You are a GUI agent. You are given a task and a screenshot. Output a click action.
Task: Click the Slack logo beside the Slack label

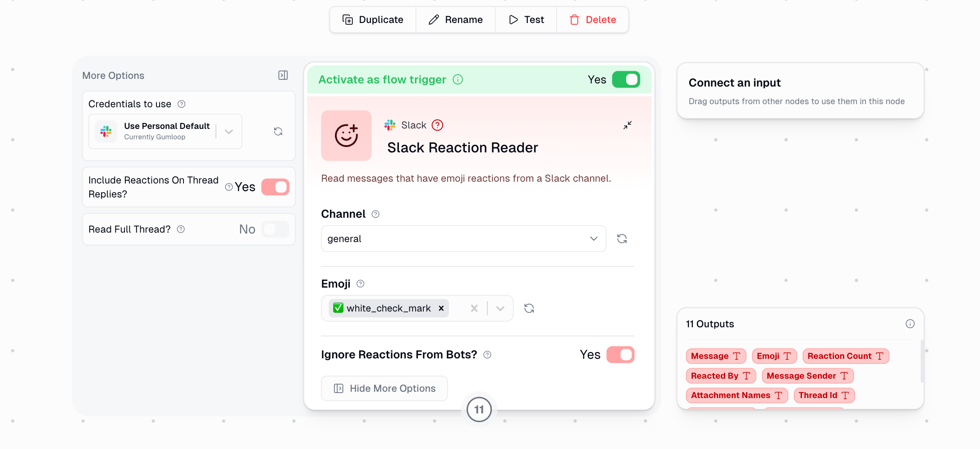(x=390, y=125)
